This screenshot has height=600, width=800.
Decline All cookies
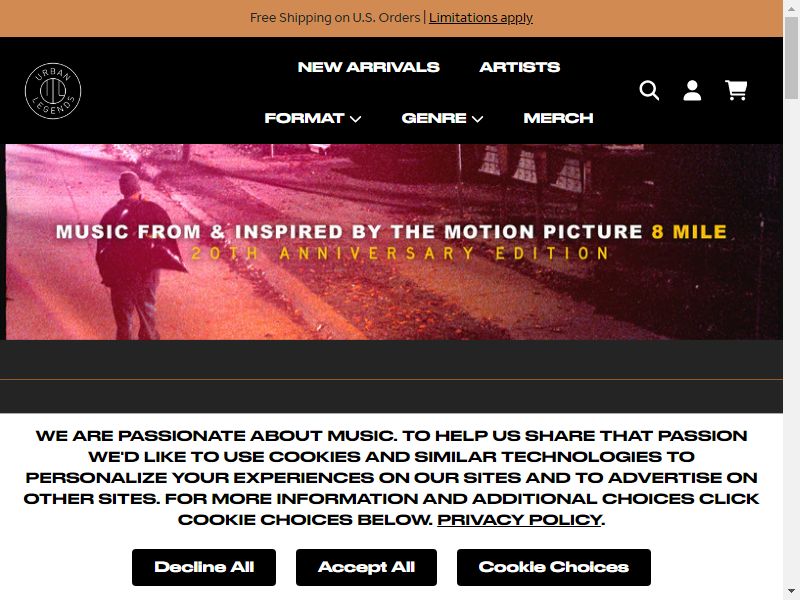(204, 567)
